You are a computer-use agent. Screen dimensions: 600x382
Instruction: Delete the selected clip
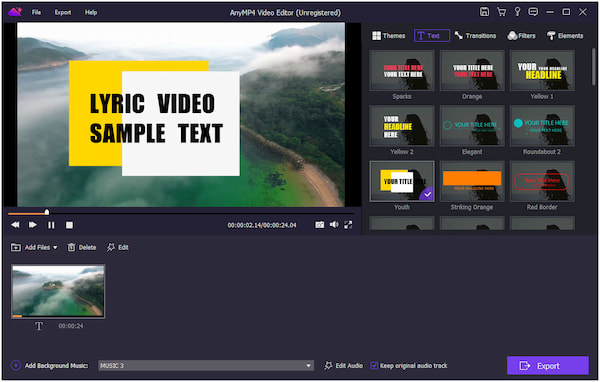point(82,247)
